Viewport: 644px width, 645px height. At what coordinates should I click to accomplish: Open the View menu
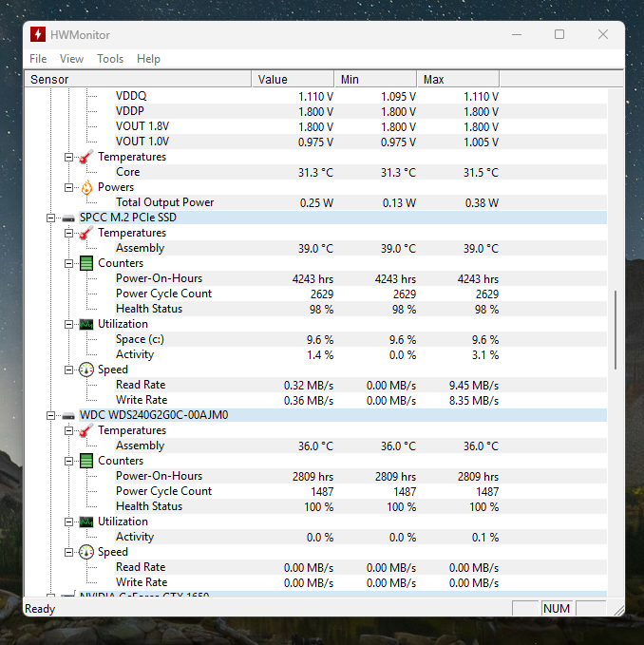pyautogui.click(x=71, y=59)
